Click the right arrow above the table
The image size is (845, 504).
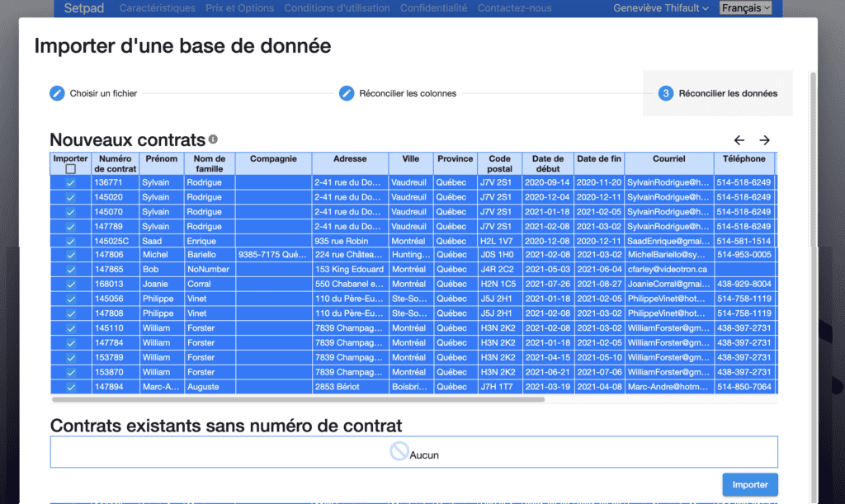point(765,140)
